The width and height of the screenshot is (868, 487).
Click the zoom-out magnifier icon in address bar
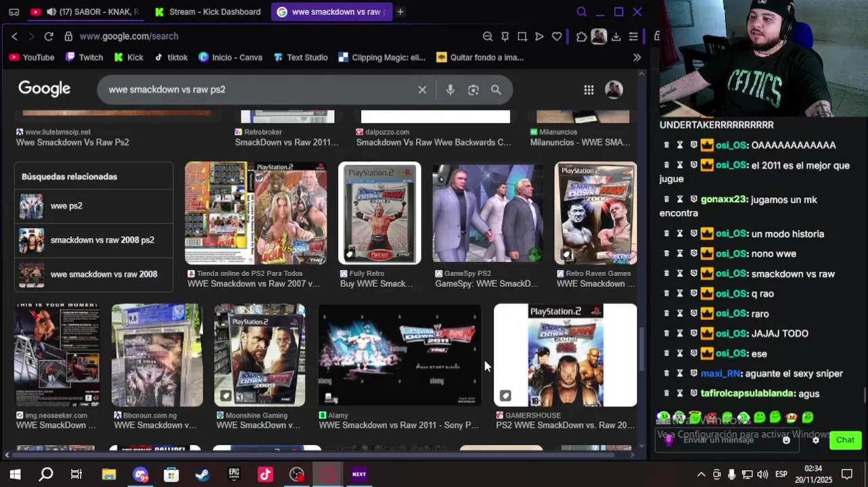tap(487, 37)
